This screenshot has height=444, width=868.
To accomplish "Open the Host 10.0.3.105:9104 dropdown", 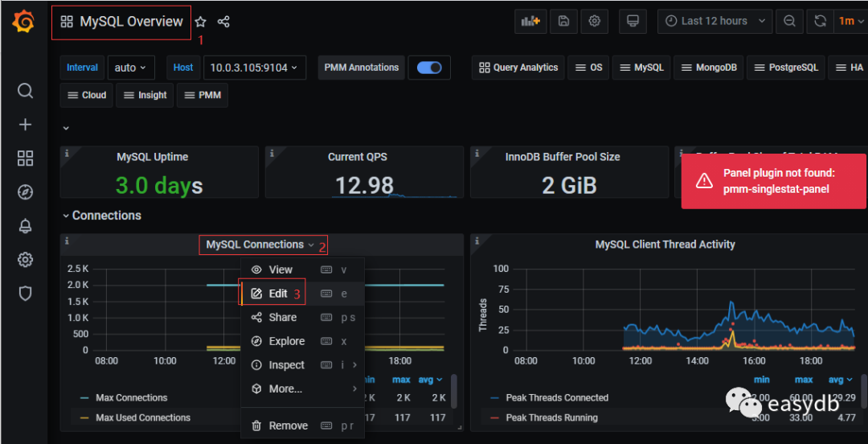I will (254, 68).
